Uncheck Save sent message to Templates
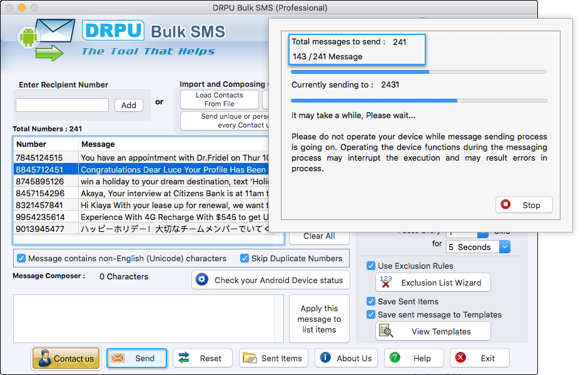Image resolution: width=588 pixels, height=375 pixels. coord(371,314)
